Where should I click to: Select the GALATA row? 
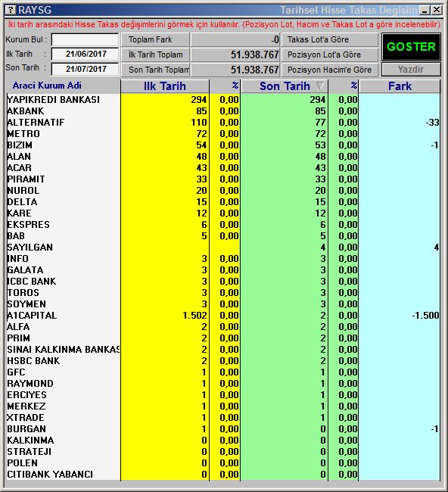pos(223,270)
